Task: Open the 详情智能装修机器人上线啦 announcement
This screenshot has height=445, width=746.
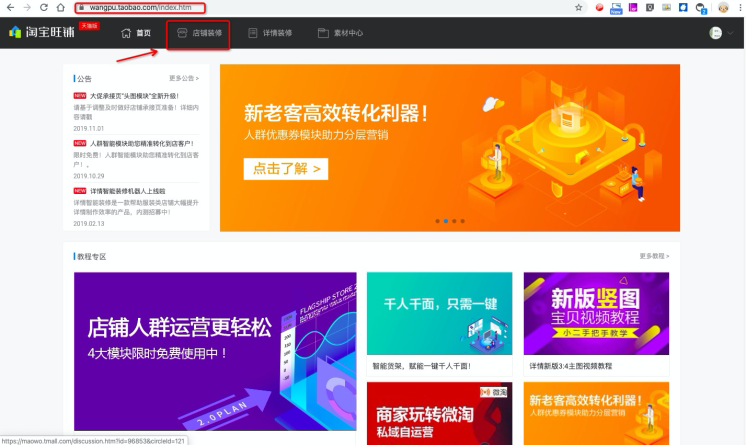Action: point(128,191)
